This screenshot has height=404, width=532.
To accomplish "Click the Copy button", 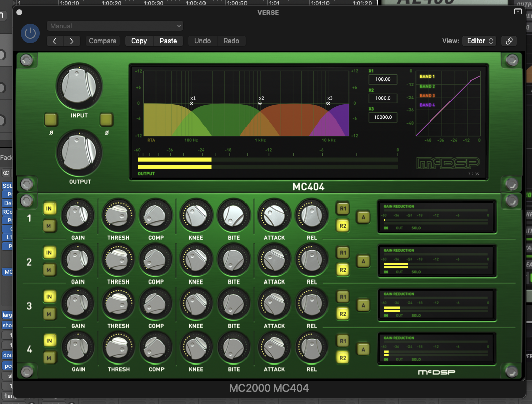I will [x=139, y=41].
